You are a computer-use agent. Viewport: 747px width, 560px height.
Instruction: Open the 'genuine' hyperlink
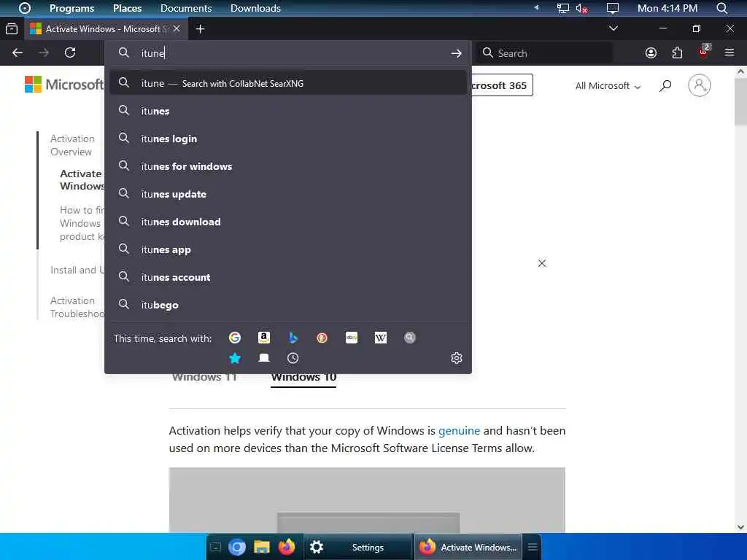459,430
